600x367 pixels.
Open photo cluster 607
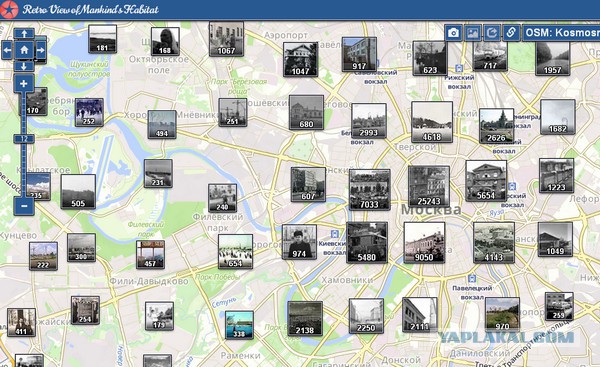(308, 184)
